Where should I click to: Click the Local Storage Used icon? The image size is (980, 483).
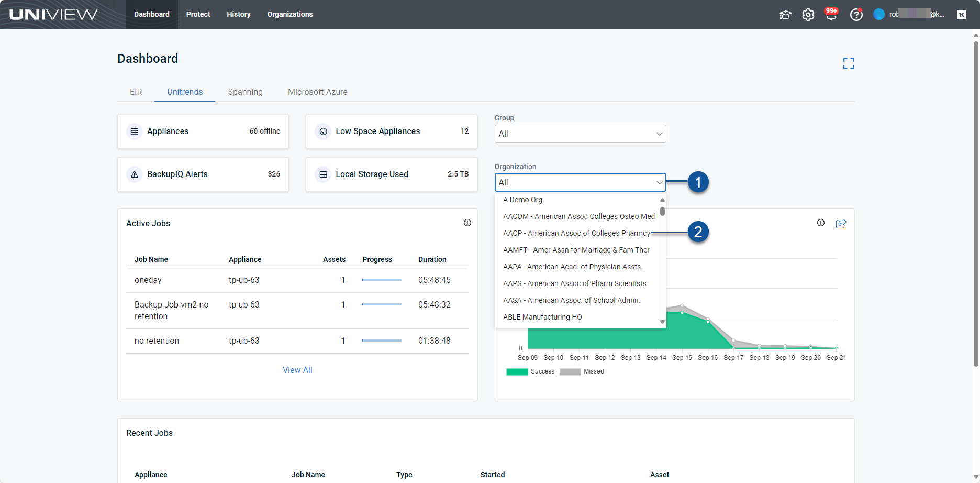324,174
